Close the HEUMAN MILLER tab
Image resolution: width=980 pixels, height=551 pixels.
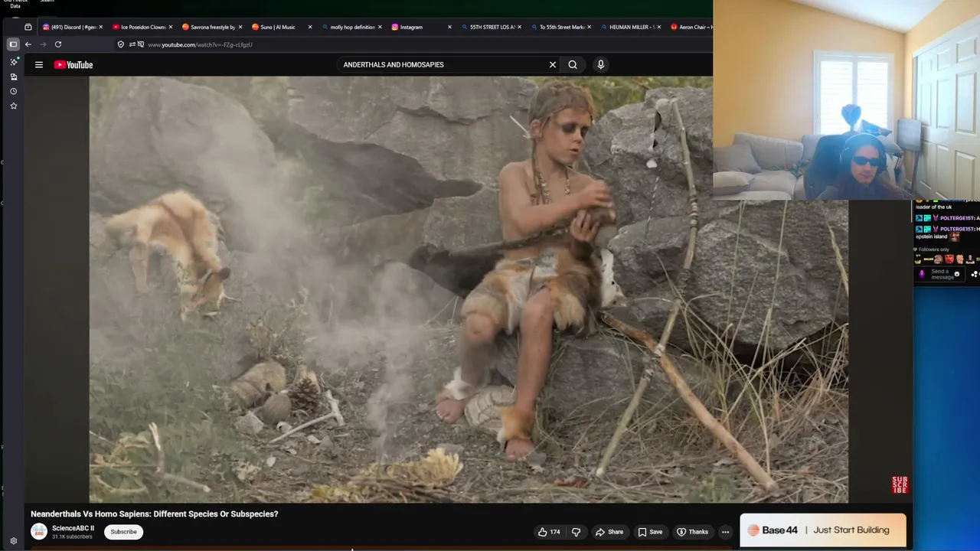click(x=658, y=27)
